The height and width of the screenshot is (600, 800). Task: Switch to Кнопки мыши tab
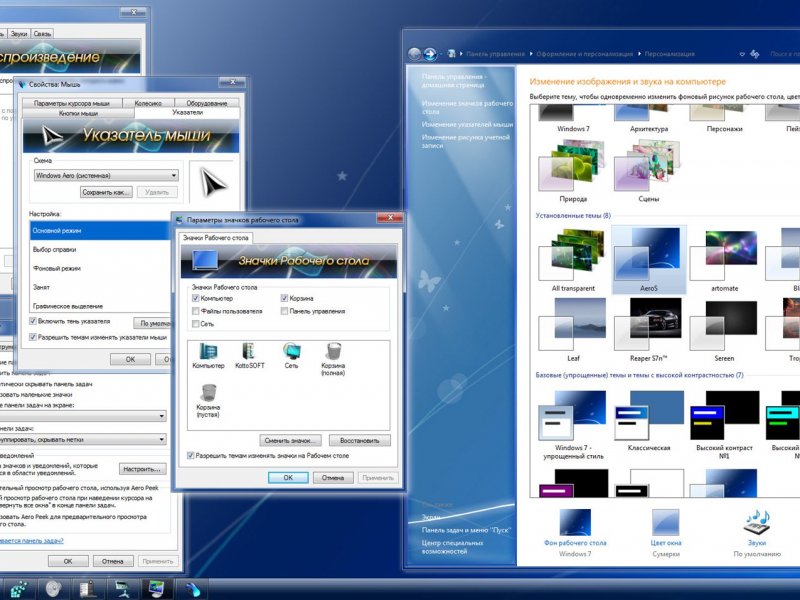(78, 113)
